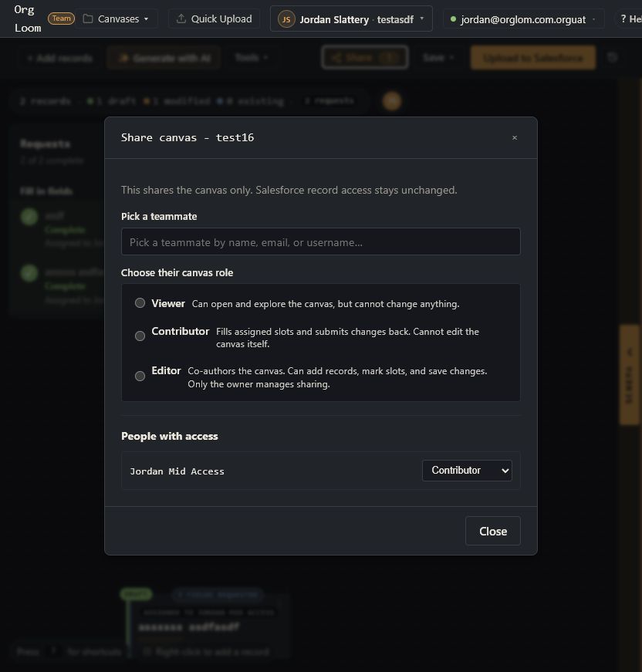The width and height of the screenshot is (642, 672).
Task: Click the orange side panel tab
Action: tap(629, 374)
